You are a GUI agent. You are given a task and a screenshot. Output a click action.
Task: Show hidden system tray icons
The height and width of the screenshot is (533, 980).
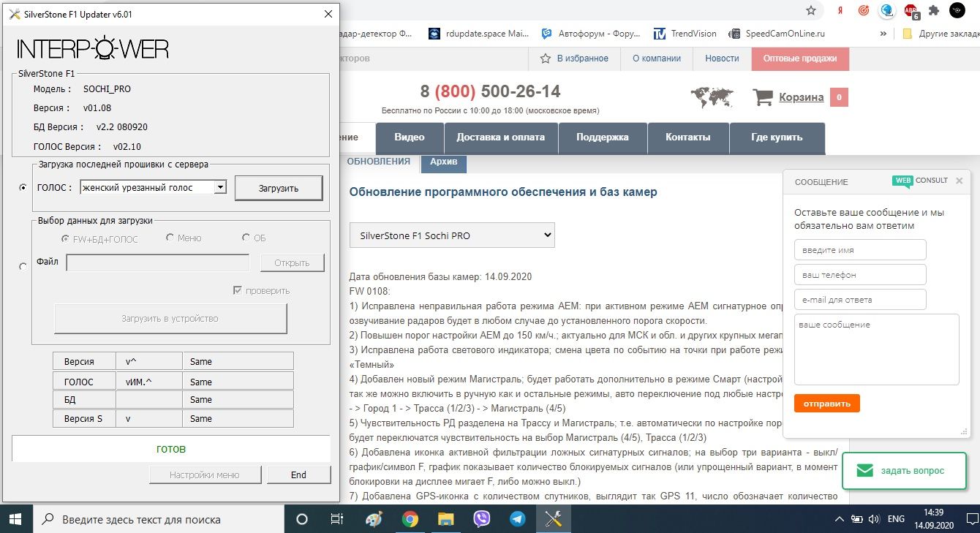[839, 519]
